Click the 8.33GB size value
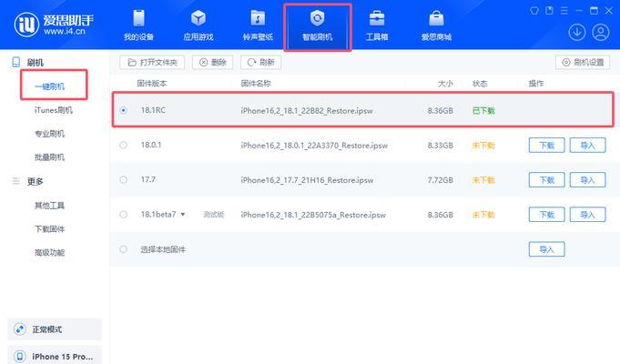 pyautogui.click(x=440, y=146)
